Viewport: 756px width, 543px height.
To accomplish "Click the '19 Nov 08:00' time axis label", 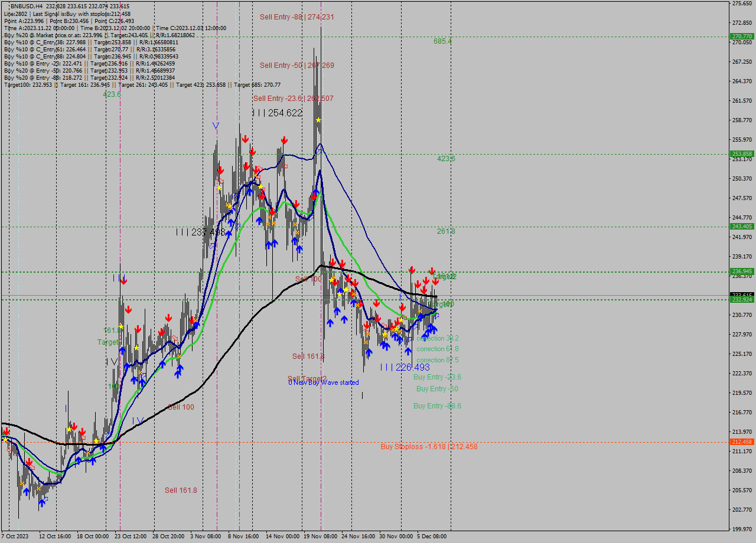I will (x=321, y=537).
